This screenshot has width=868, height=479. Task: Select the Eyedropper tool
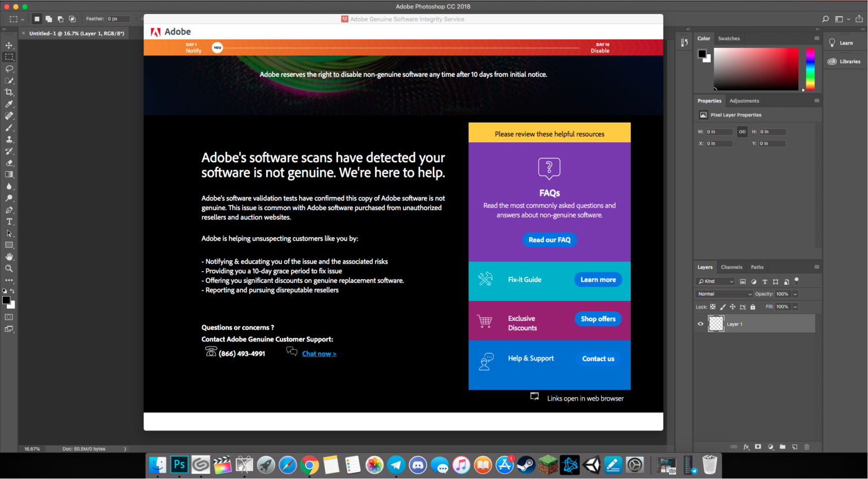point(9,104)
